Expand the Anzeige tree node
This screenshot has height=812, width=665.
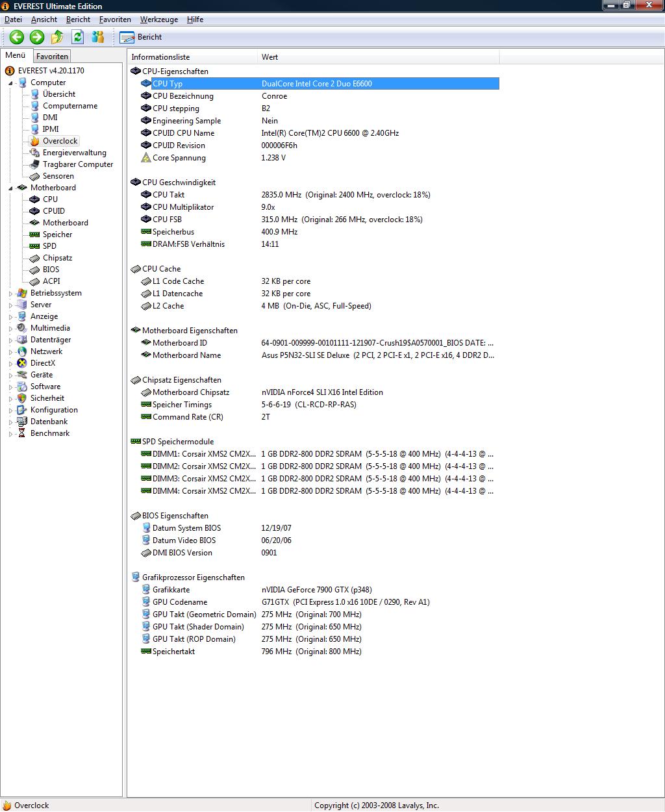[10, 317]
